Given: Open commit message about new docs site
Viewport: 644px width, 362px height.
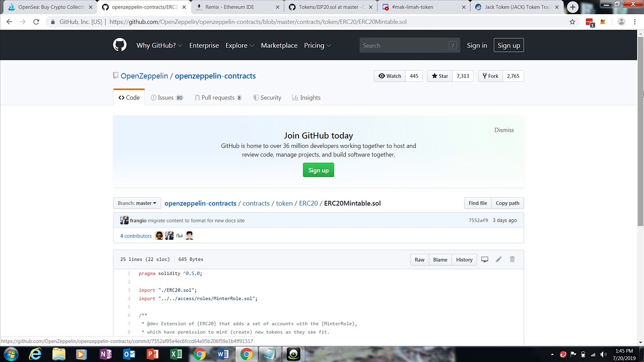Looking at the screenshot, I should [x=196, y=220].
